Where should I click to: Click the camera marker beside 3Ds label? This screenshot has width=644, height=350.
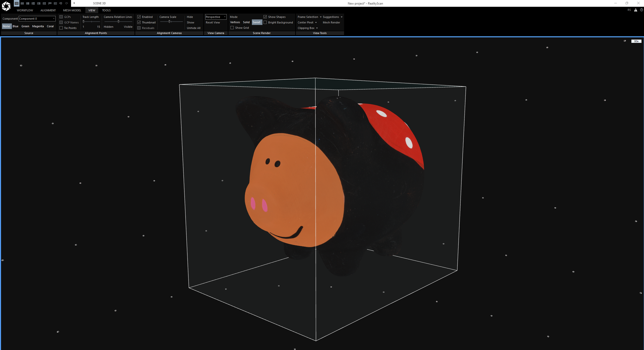[x=625, y=41]
